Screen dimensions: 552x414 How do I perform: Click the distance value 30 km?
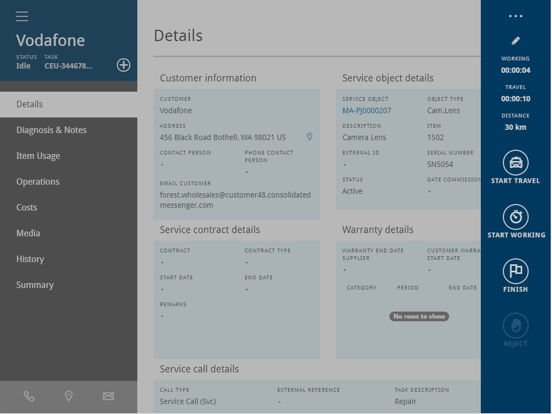tap(515, 127)
